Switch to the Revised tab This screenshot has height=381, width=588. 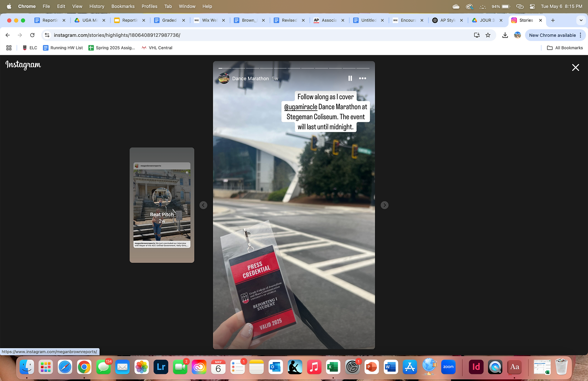[x=289, y=20]
